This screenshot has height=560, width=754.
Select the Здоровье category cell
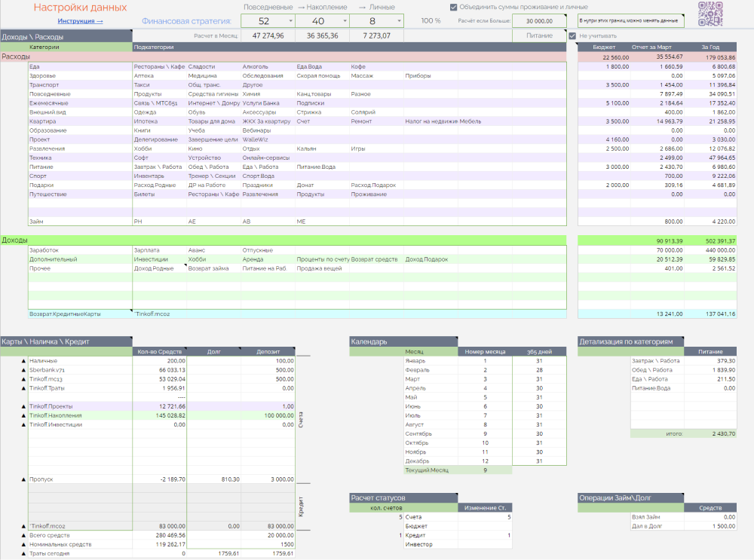click(x=80, y=76)
